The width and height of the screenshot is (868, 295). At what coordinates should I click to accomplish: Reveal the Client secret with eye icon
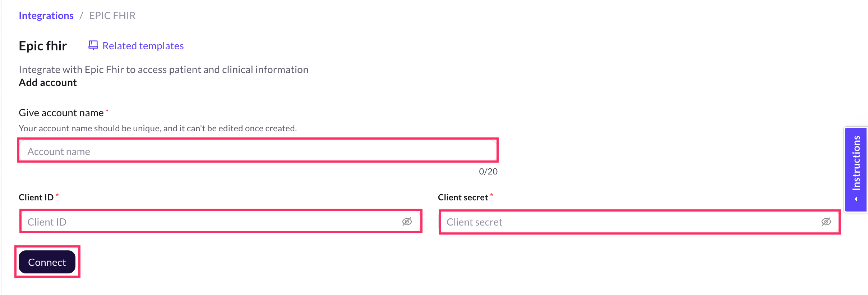point(826,222)
